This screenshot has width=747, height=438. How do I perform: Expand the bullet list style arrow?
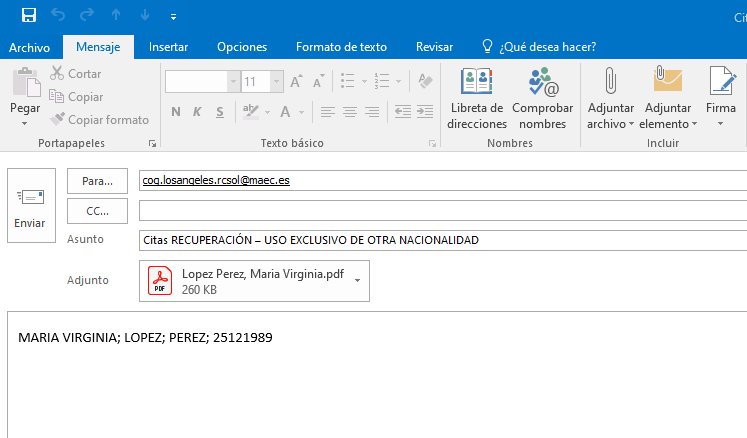tap(364, 81)
